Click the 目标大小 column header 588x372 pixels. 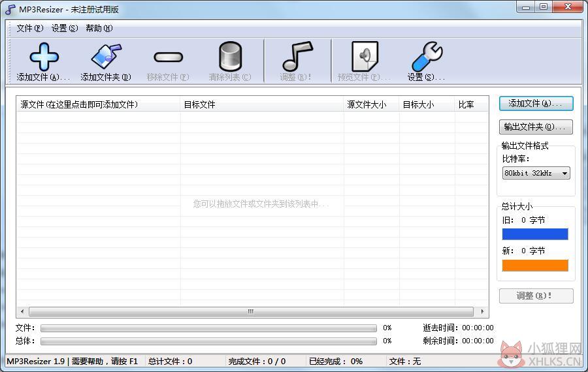[427, 104]
